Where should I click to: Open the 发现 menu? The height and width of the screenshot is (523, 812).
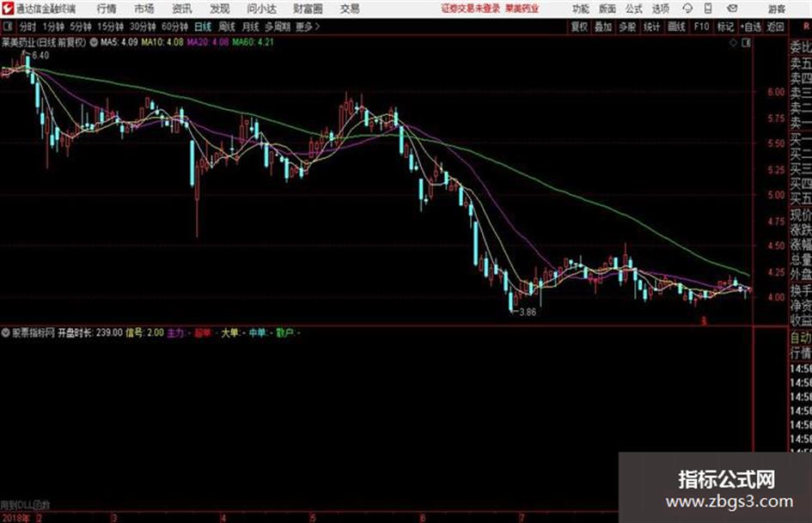(x=220, y=9)
